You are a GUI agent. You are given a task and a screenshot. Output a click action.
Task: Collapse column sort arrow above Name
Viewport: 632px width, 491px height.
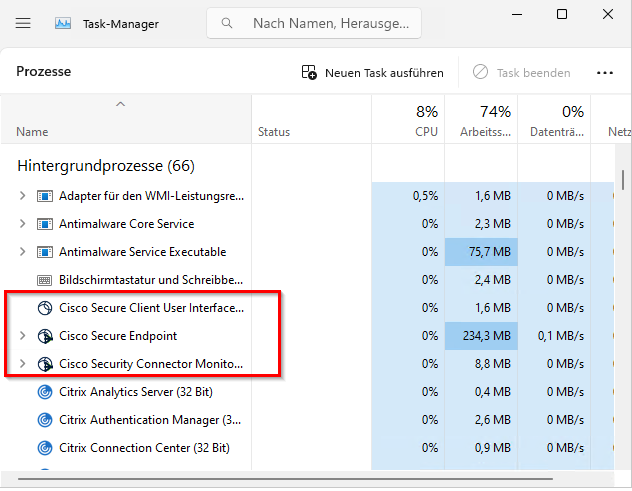120,104
